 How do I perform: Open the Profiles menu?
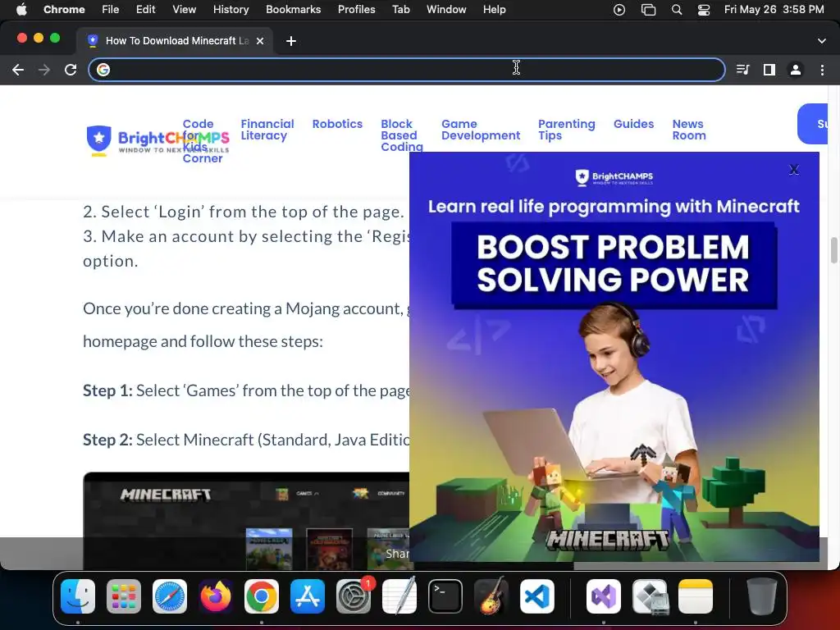click(356, 10)
